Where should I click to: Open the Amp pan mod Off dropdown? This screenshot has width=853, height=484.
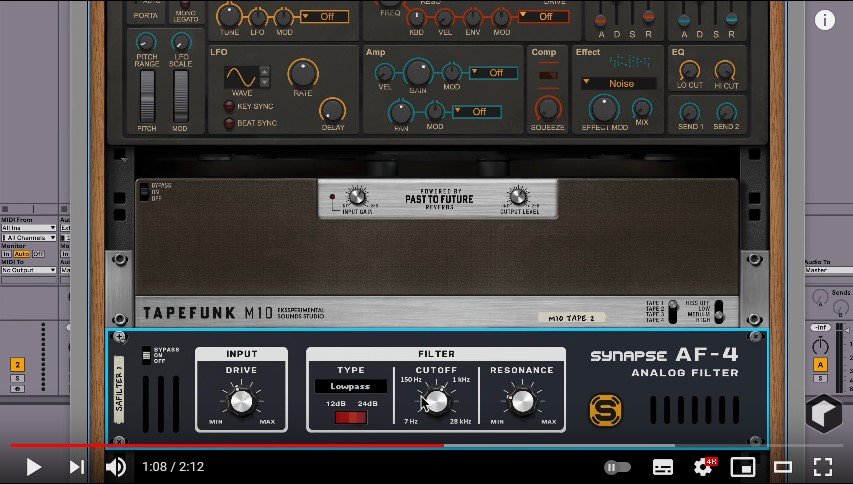pyautogui.click(x=477, y=111)
